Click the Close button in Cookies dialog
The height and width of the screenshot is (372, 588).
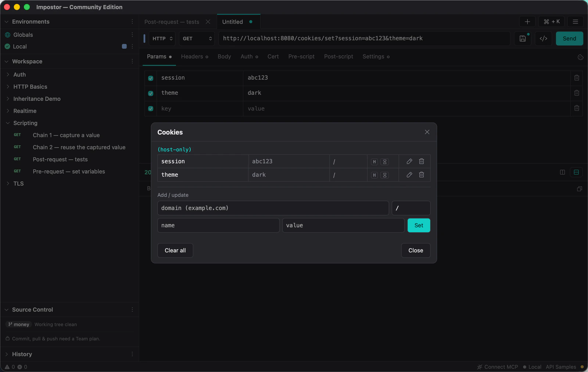click(x=416, y=251)
